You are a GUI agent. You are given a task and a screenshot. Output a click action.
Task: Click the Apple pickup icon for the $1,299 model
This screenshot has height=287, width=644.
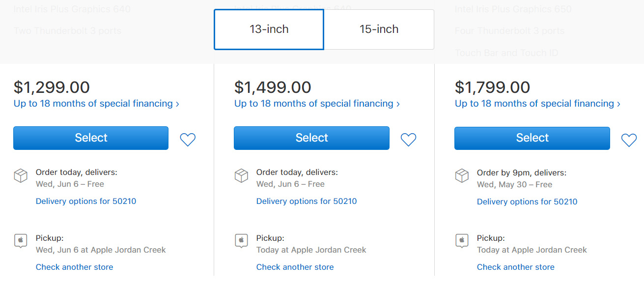21,240
